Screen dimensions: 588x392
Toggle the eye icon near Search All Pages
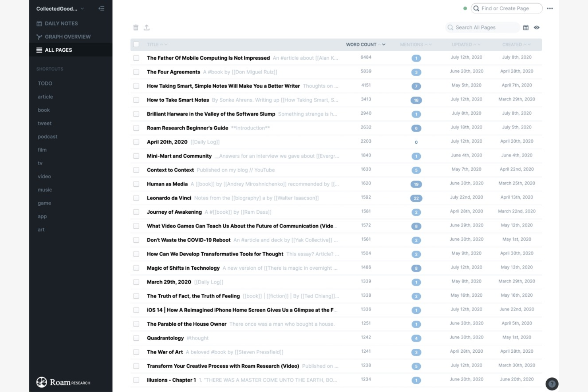point(537,27)
